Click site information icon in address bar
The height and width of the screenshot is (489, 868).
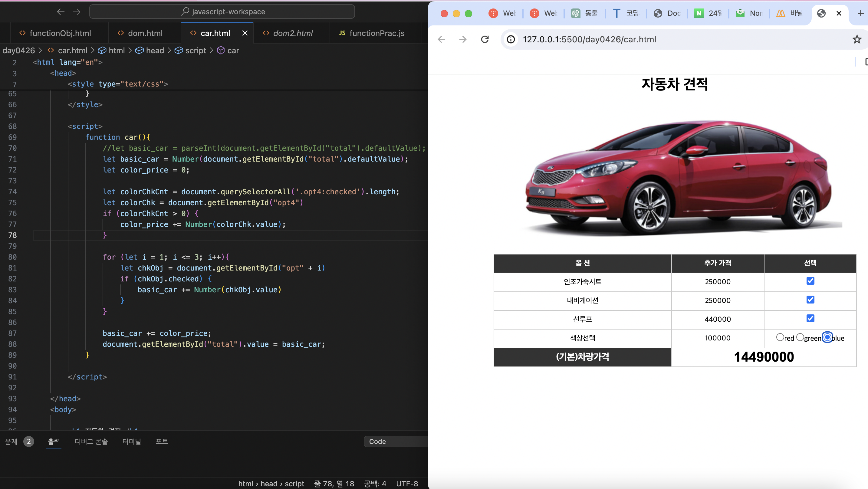tap(511, 39)
